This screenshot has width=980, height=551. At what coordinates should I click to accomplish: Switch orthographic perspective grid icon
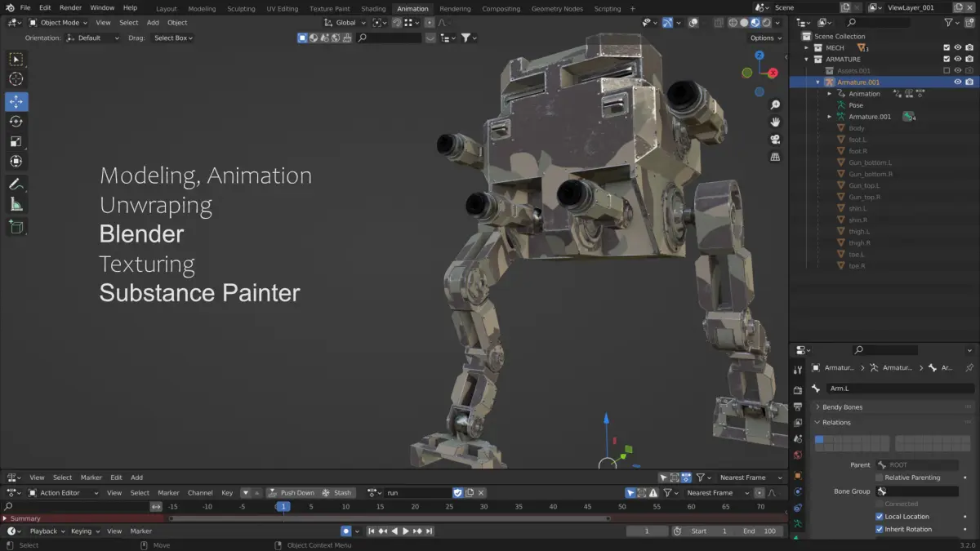click(775, 156)
